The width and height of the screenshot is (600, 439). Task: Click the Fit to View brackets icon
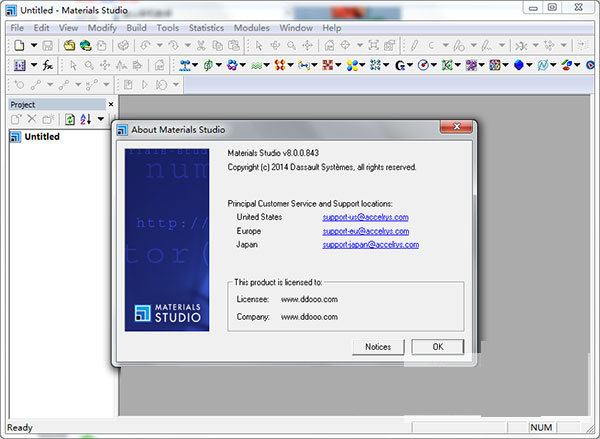(x=373, y=46)
